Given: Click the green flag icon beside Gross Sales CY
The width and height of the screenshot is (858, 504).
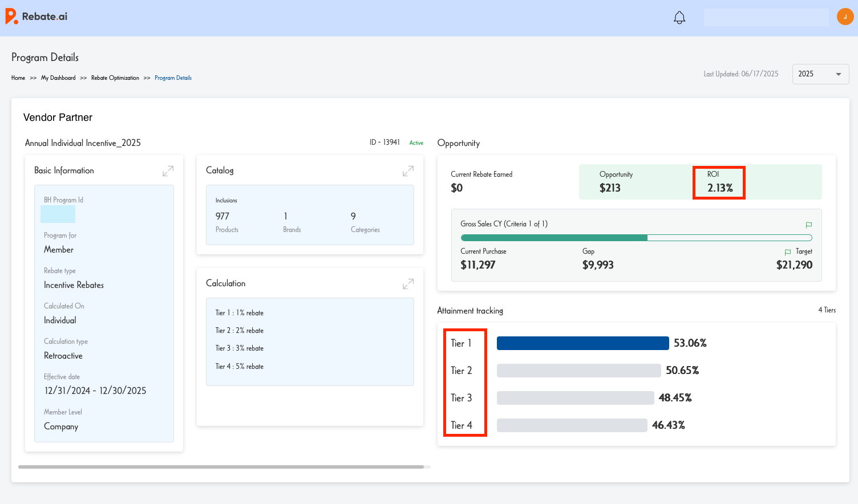Looking at the screenshot, I should point(808,225).
